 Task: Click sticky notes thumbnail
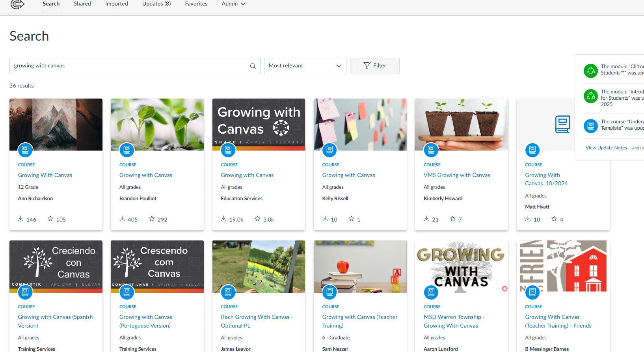point(360,125)
